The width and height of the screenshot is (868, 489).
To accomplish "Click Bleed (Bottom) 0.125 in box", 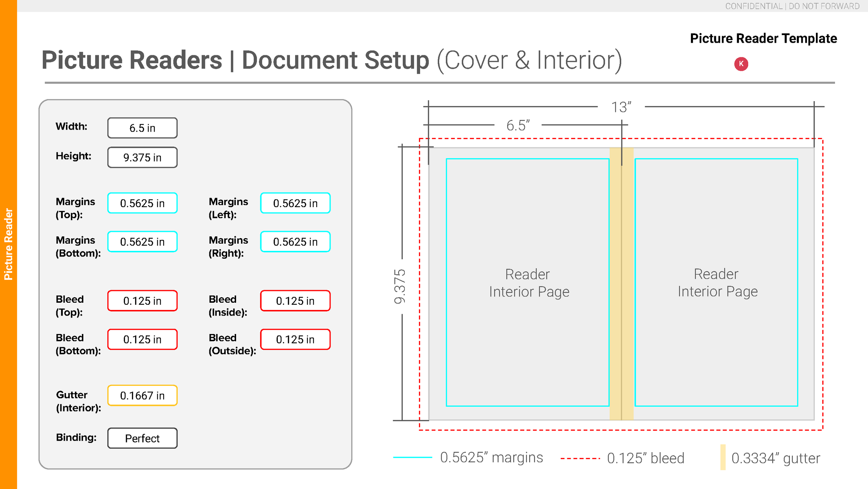I will 142,339.
